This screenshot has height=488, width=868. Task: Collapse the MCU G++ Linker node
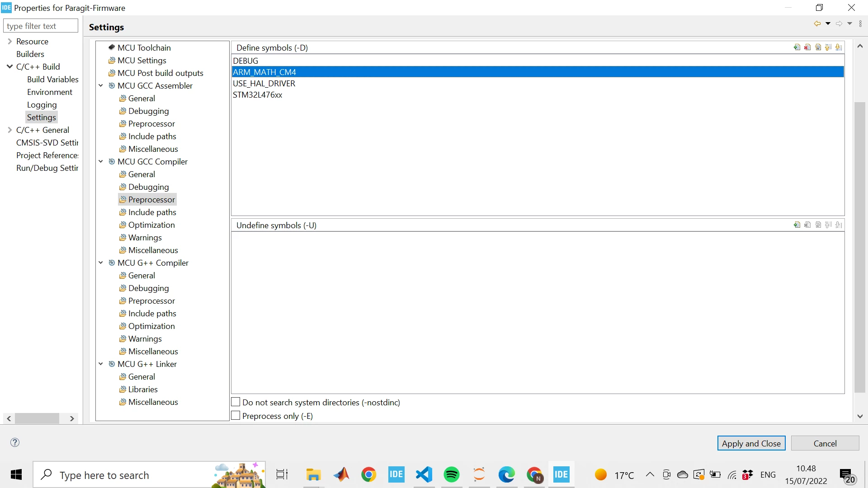pyautogui.click(x=101, y=364)
